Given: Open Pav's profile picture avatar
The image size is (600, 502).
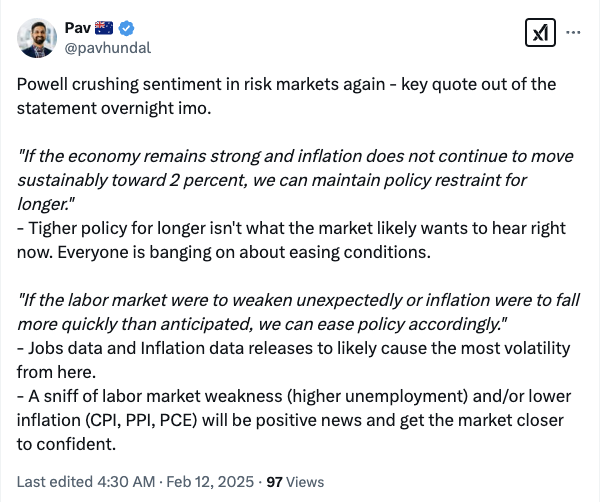Looking at the screenshot, I should tap(38, 37).
